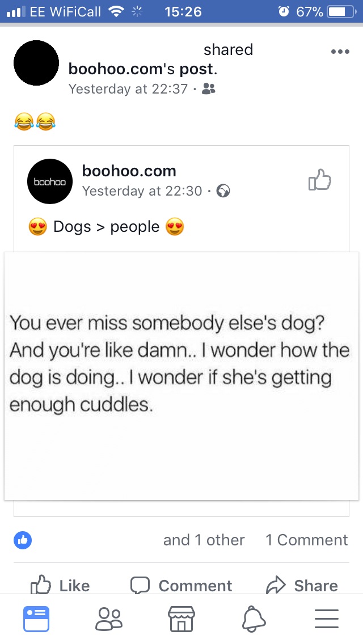Open the Marketplace storefront tab
Viewport: 363px width, 644px height.
[x=181, y=618]
